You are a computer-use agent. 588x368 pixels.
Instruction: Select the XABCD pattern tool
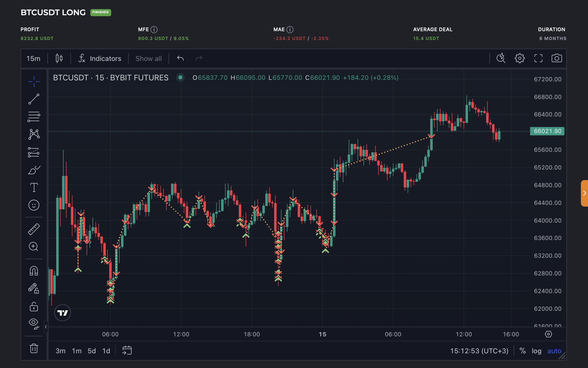[x=34, y=134]
